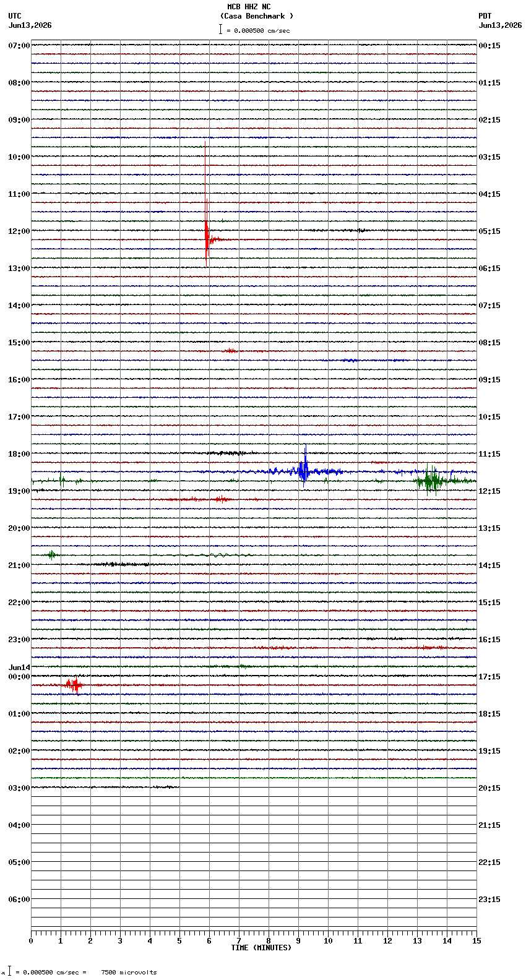Click the '11:00' UTC row label
The image size is (526, 980).
coord(19,194)
